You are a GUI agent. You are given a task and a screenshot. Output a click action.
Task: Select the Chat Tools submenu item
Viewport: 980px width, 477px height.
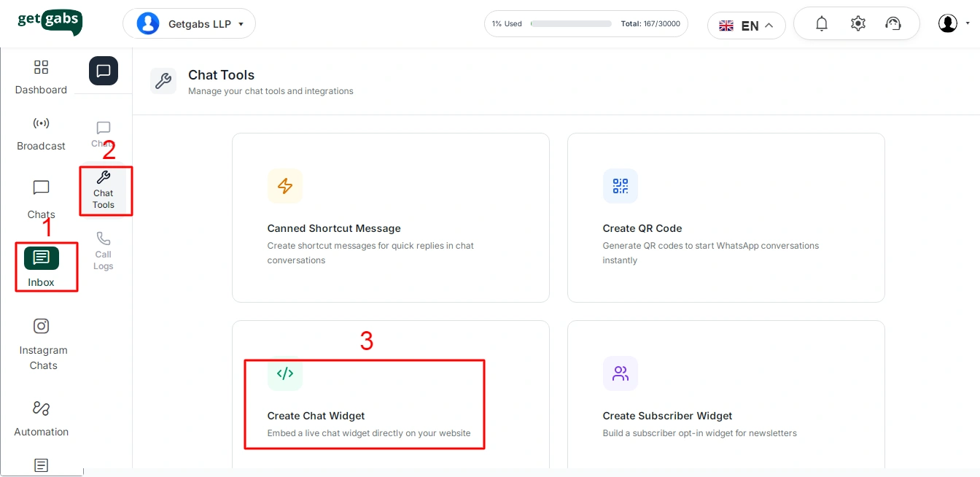point(104,190)
